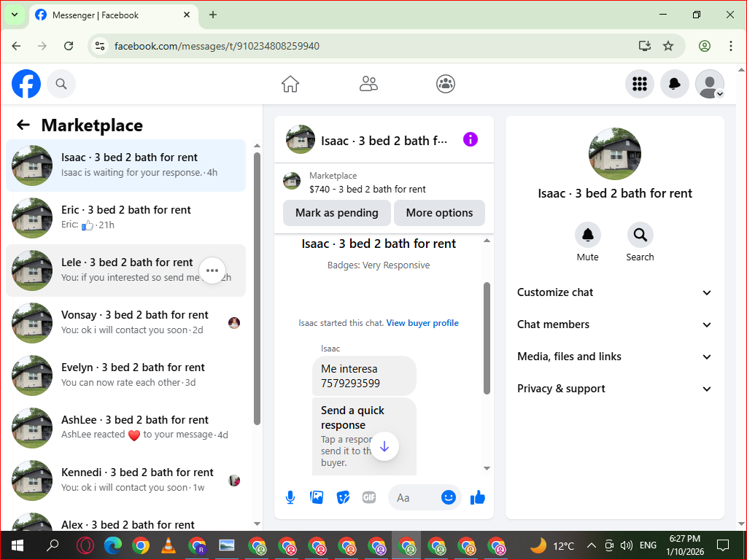Open the account profile avatar menu
747x560 pixels.
coord(710,84)
